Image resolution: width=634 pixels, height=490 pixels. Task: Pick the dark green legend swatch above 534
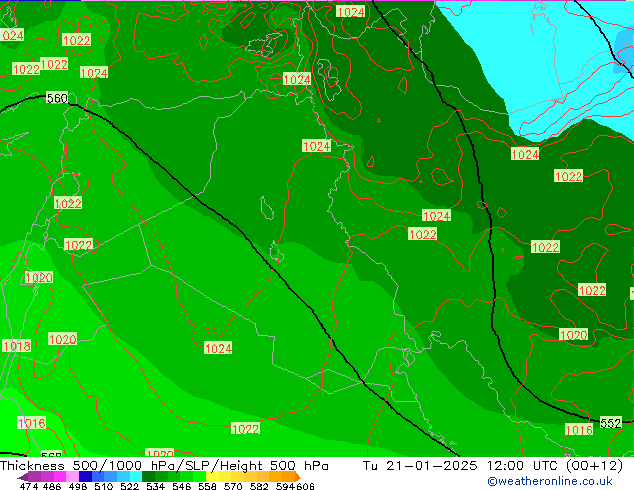pyautogui.click(x=148, y=476)
